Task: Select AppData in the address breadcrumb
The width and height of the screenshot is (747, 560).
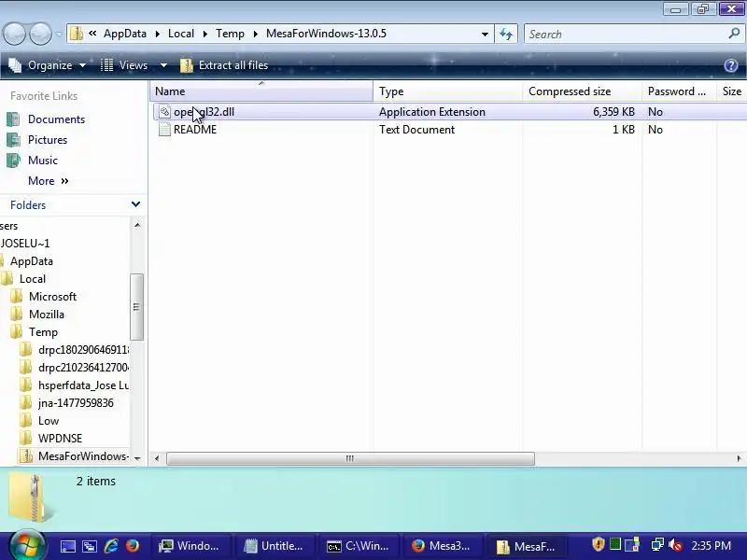Action: 125,34
